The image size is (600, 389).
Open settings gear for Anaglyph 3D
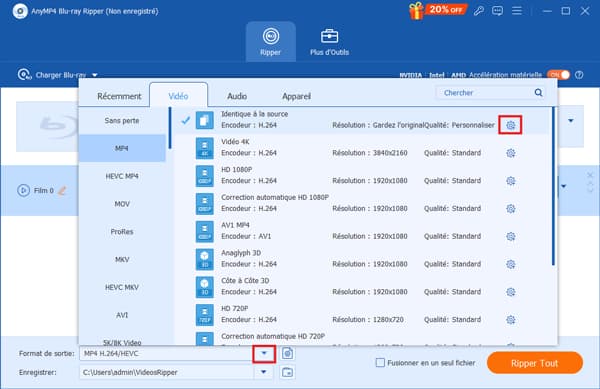click(510, 264)
